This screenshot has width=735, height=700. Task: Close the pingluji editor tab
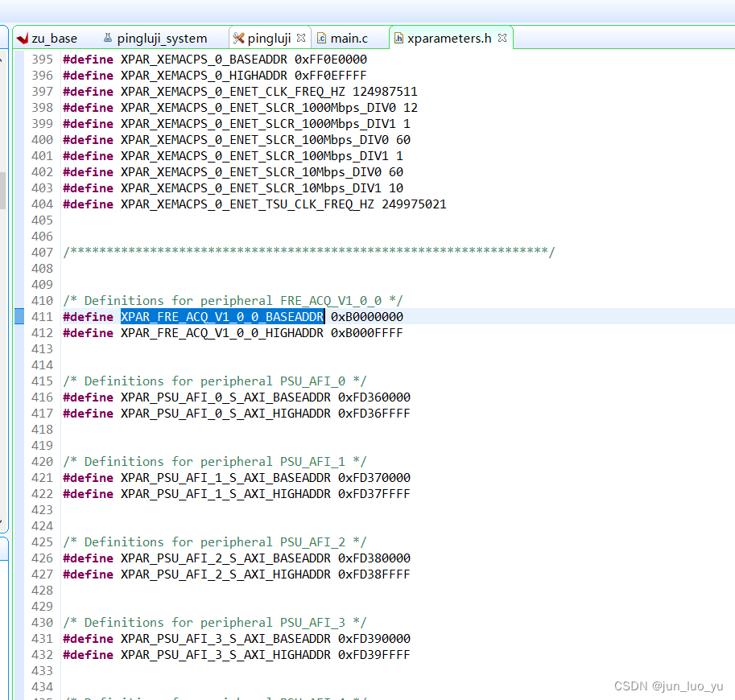[301, 38]
